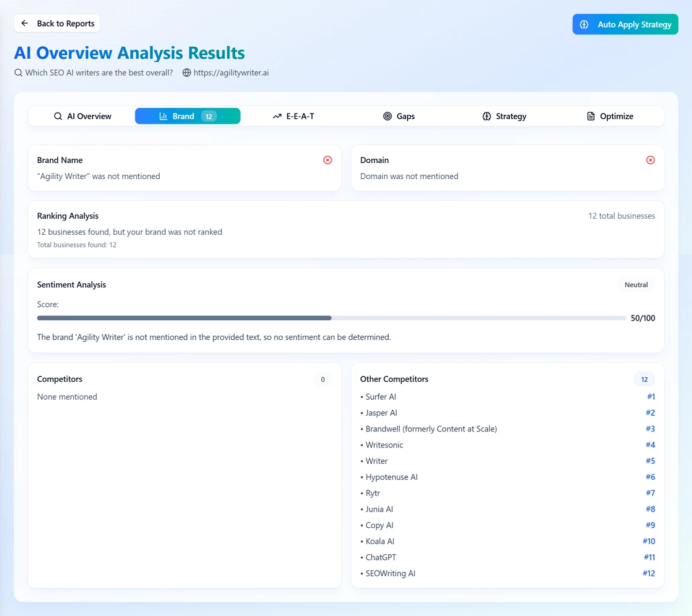Viewport: 692px width, 616px height.
Task: Click the Other Competitors count badge 12
Action: (x=644, y=380)
